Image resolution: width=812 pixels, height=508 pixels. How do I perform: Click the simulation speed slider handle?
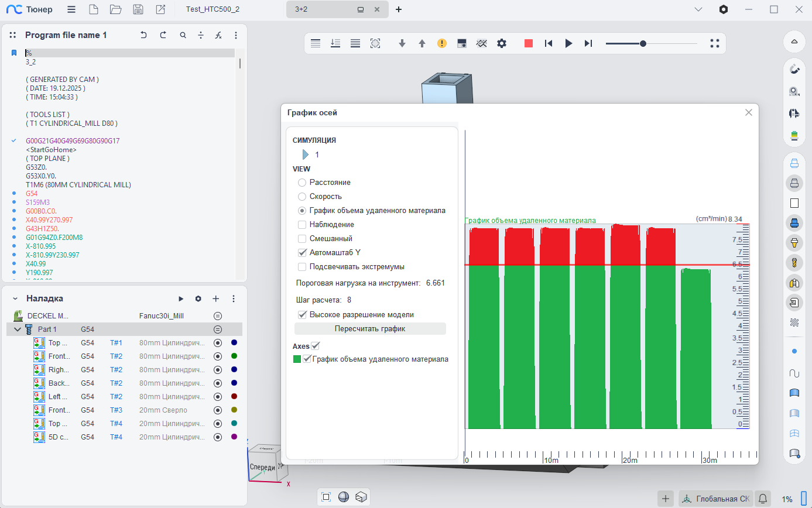(643, 43)
